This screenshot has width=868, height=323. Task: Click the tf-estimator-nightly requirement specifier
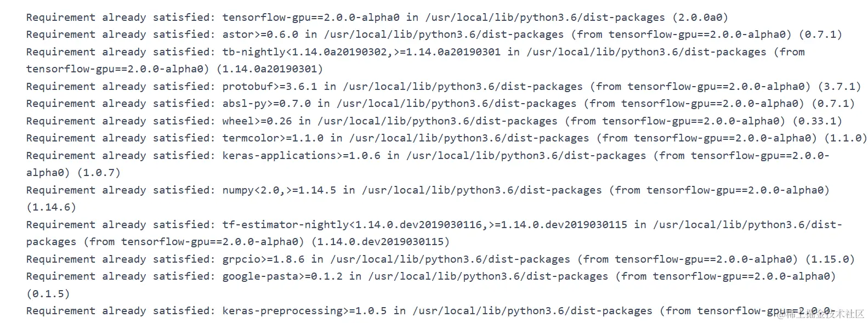[424, 225]
